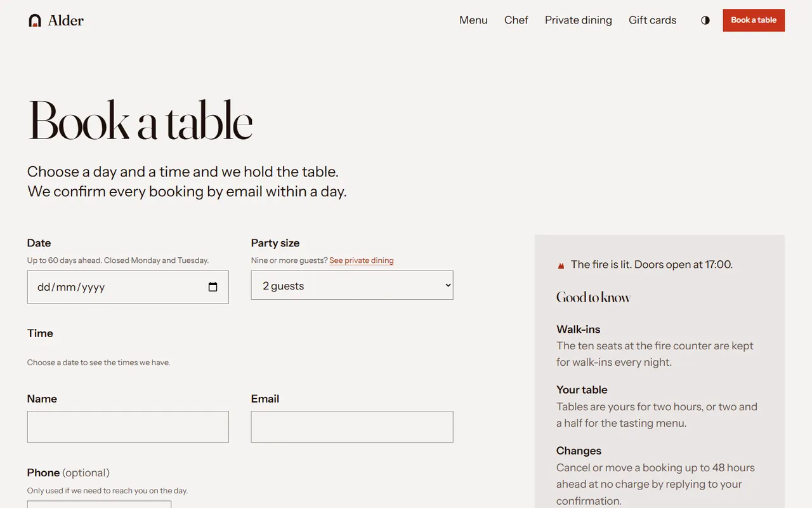Follow the See private dining link
The width and height of the screenshot is (812, 508).
[x=362, y=260]
